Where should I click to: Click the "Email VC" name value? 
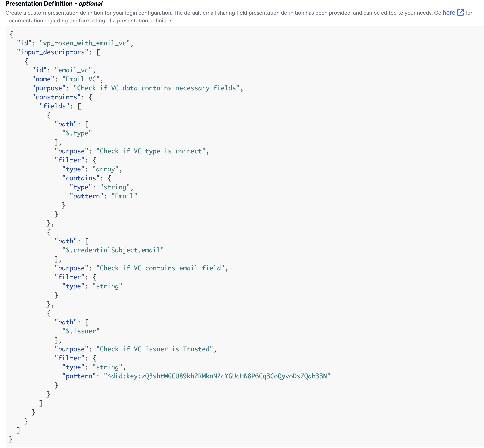81,79
